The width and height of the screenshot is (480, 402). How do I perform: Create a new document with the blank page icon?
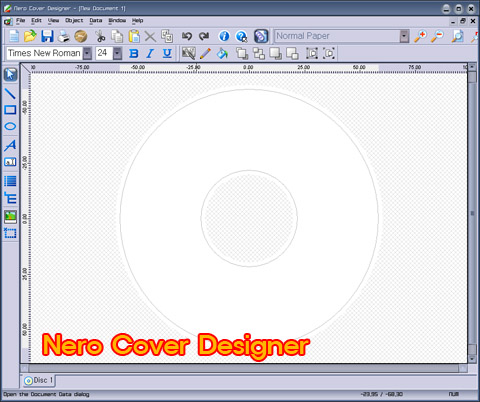(14, 36)
